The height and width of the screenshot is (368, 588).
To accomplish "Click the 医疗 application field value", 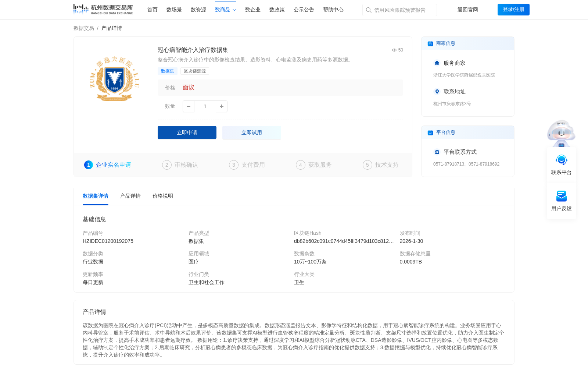I will [x=194, y=262].
